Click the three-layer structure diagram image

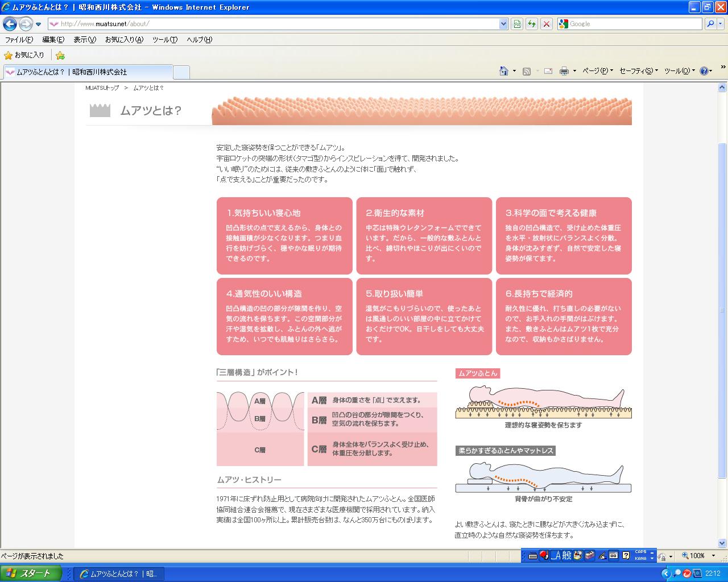point(260,429)
